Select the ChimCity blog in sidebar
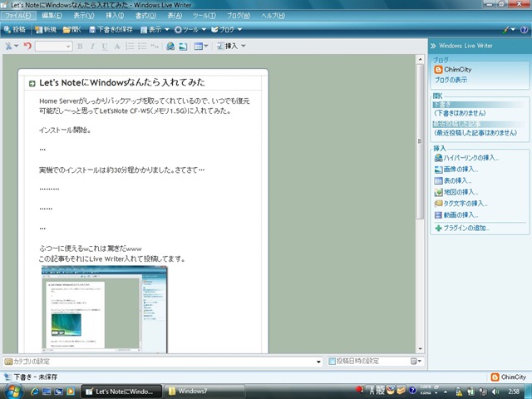 click(x=453, y=70)
